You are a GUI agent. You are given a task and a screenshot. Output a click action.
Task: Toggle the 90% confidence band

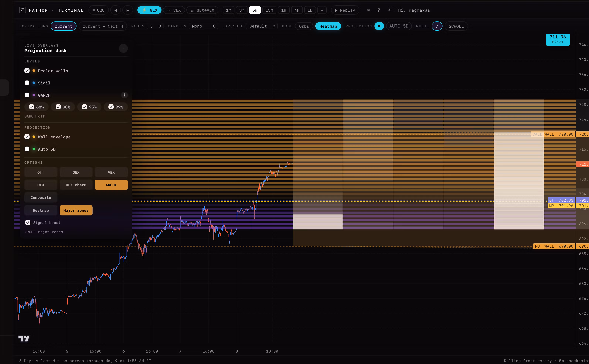pos(63,107)
